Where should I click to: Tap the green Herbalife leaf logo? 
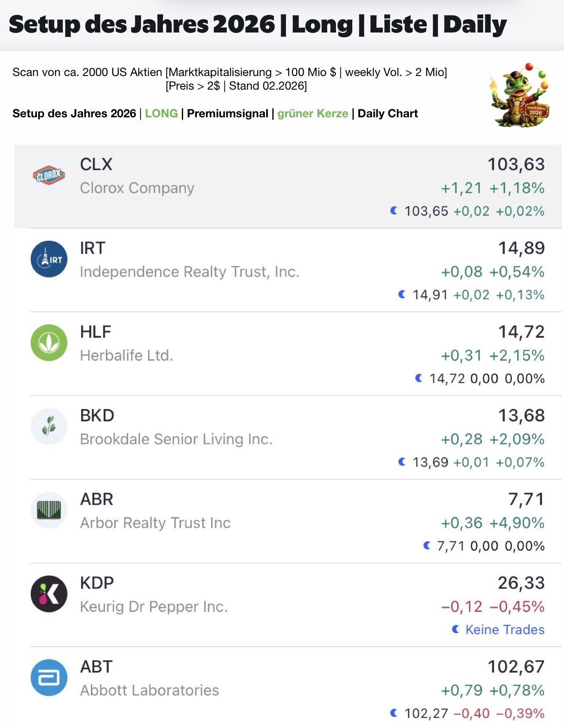(x=49, y=343)
